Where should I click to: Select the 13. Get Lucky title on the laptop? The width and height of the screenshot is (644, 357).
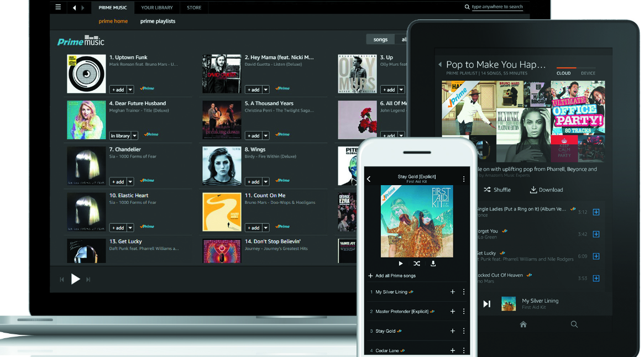(x=125, y=242)
